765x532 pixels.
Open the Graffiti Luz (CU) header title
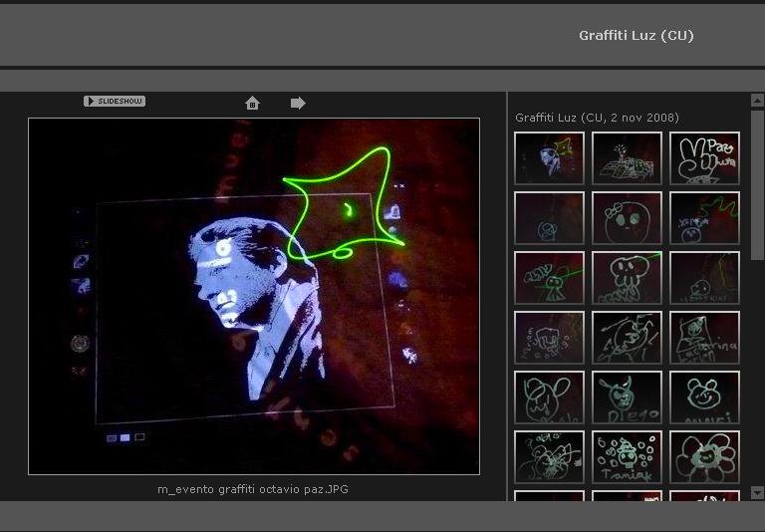click(636, 36)
